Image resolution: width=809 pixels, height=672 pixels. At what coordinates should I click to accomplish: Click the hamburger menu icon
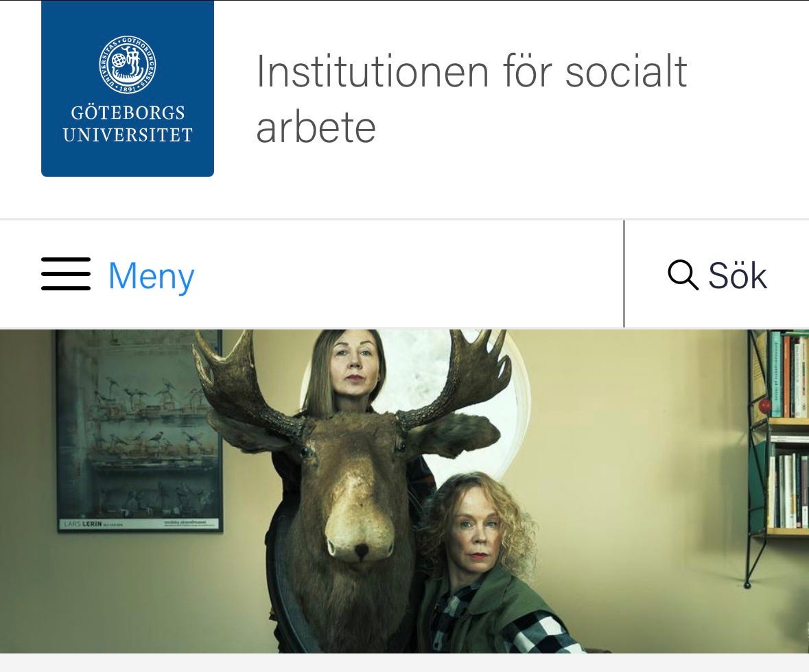coord(66,274)
